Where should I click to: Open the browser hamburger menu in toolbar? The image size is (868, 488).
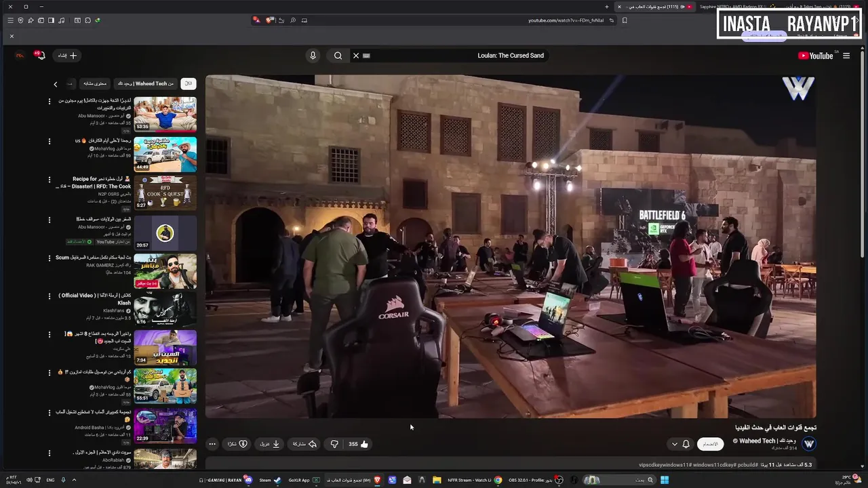pos(10,20)
